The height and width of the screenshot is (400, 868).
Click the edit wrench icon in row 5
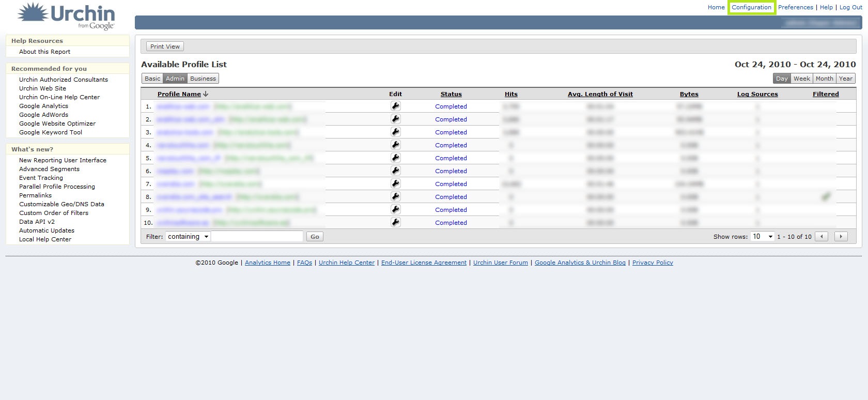(395, 158)
